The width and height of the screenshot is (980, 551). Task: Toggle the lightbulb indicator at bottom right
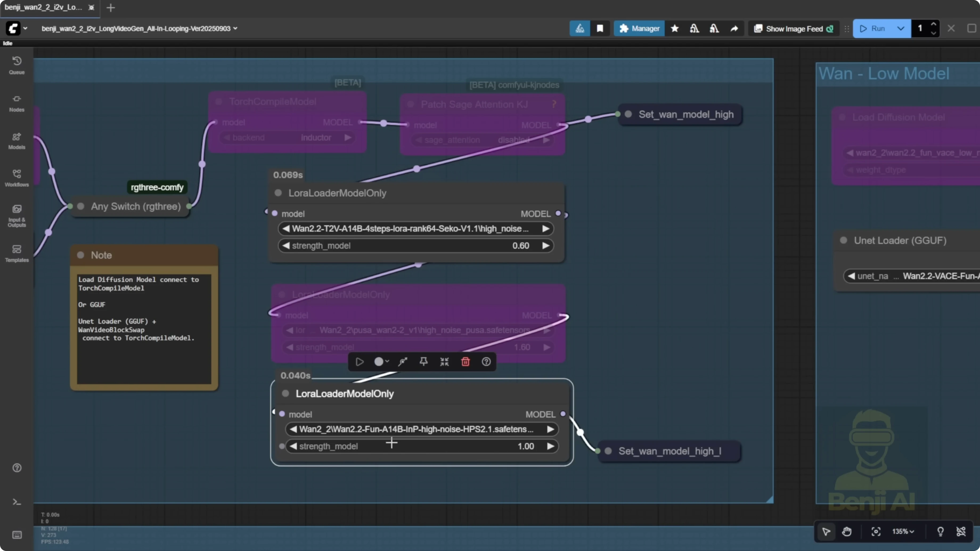[x=940, y=531]
